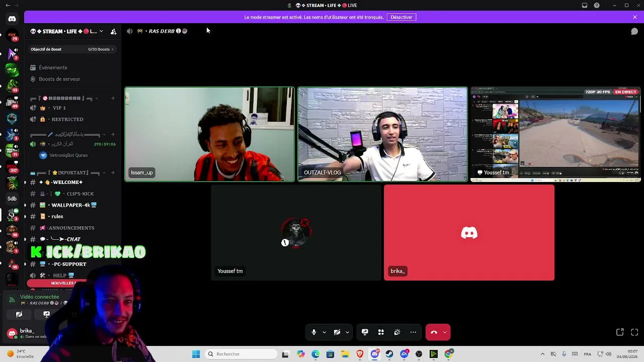Enter full screen for the call
644x362 pixels.
point(634,332)
